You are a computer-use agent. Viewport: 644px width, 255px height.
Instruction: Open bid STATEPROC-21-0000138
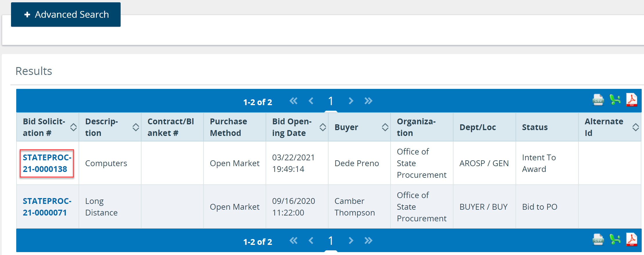pyautogui.click(x=47, y=163)
